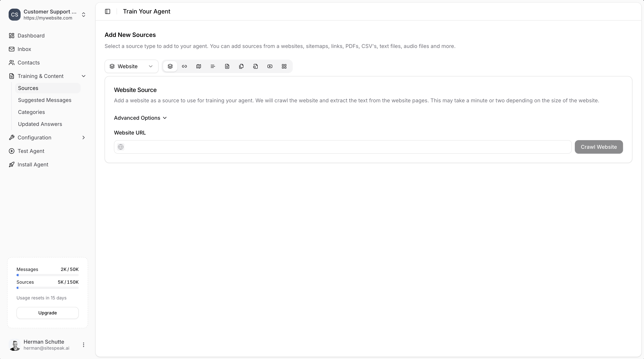The width and height of the screenshot is (644, 359).
Task: Toggle the sidebar panel icon
Action: pyautogui.click(x=108, y=11)
